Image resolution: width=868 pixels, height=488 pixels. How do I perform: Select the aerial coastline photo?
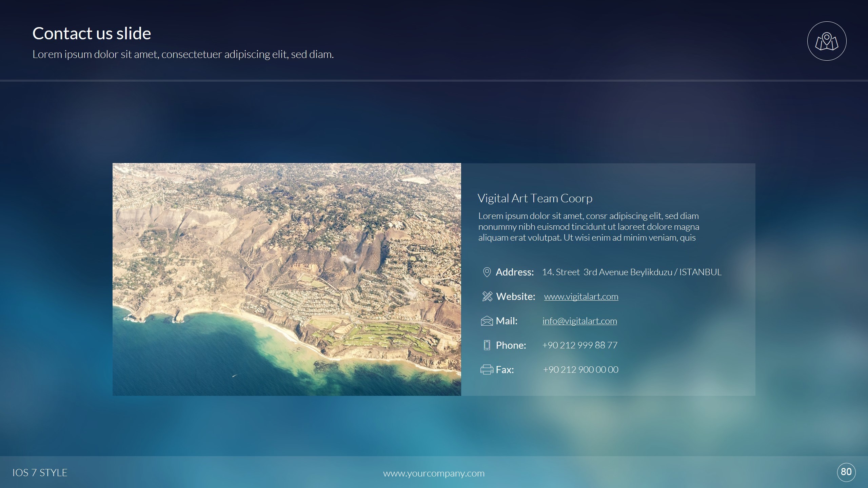[287, 279]
